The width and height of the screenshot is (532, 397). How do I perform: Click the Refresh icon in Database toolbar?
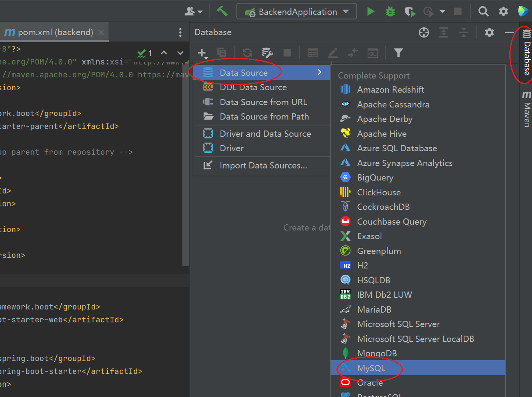click(247, 53)
